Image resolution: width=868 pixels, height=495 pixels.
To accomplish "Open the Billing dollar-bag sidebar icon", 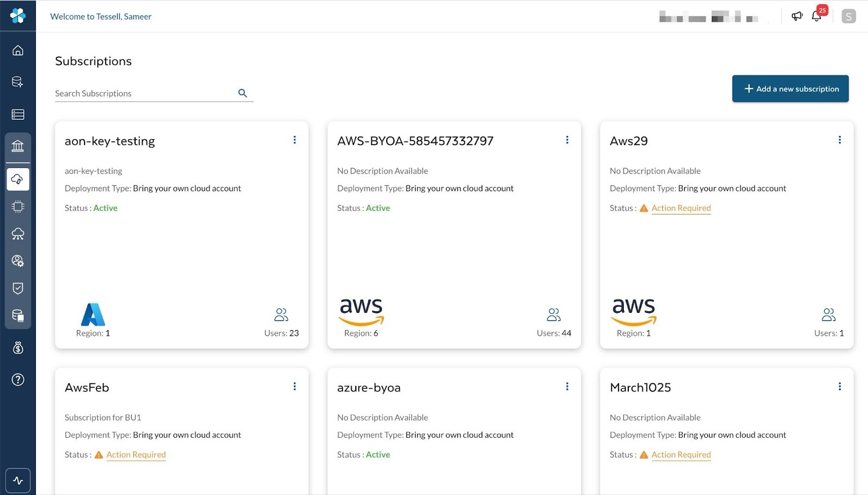I will (18, 348).
